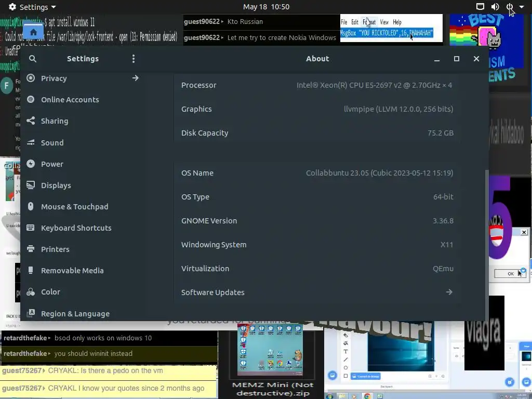Click the Power icon in sidebar

[31, 164]
